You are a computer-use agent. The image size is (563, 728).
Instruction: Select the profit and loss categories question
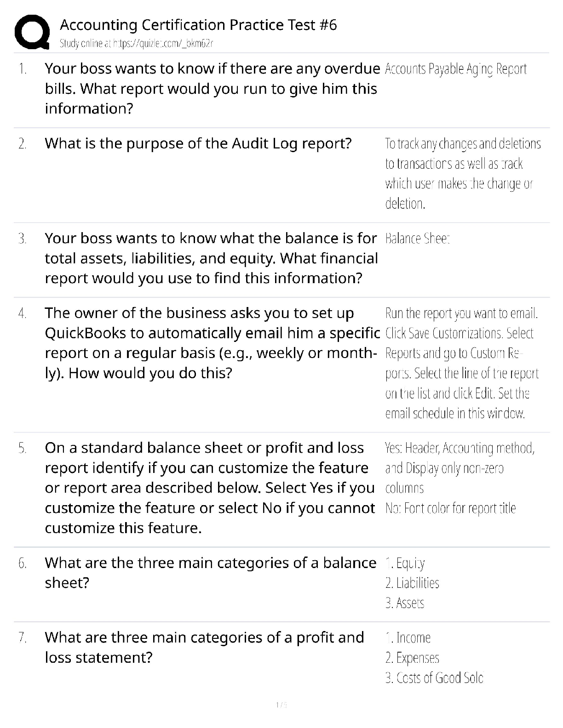[204, 647]
